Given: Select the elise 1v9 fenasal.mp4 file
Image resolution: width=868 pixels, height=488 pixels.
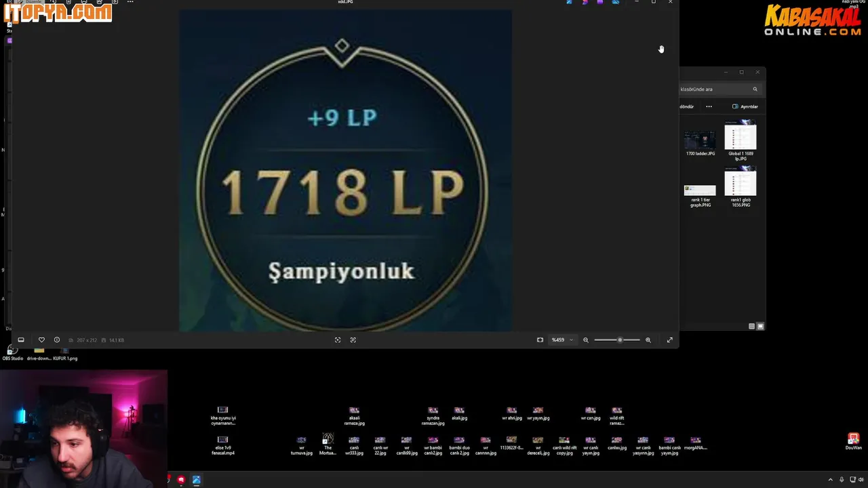Looking at the screenshot, I should click(223, 446).
